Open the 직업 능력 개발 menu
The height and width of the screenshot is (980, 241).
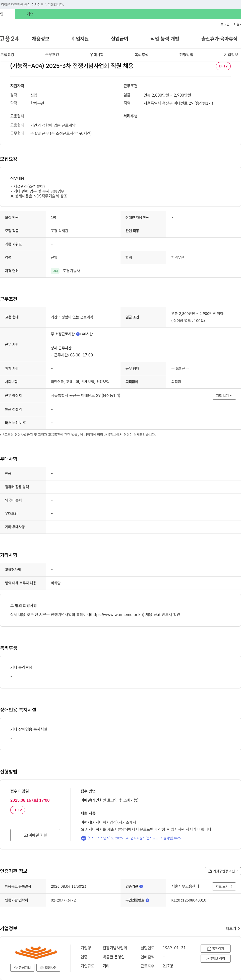click(x=165, y=39)
